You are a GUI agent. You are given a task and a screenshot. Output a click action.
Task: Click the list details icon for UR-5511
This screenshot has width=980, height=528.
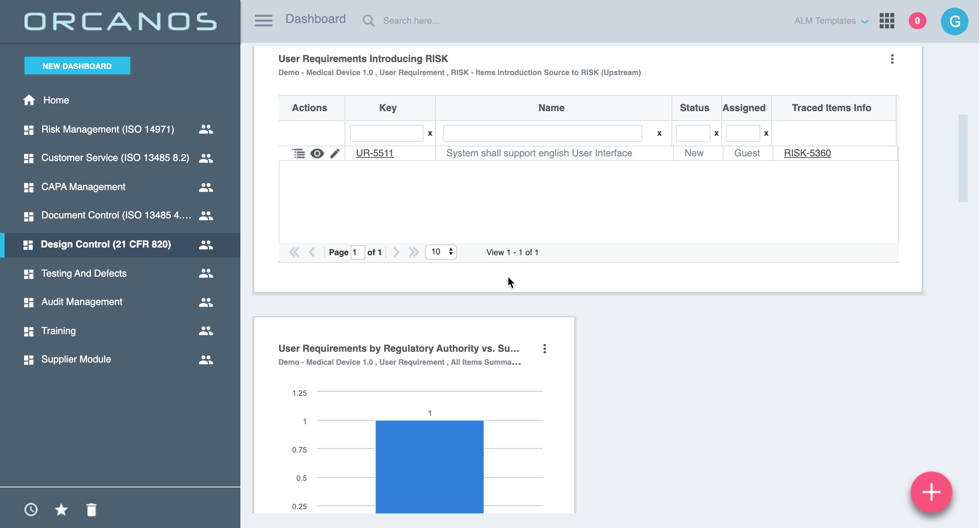click(x=299, y=153)
